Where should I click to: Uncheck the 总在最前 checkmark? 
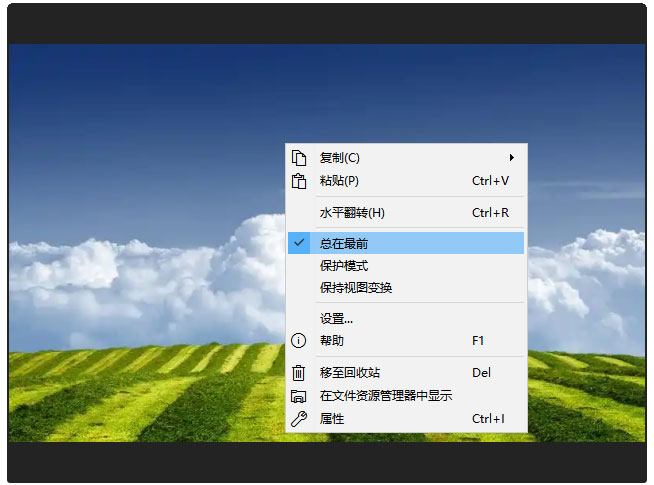(299, 243)
